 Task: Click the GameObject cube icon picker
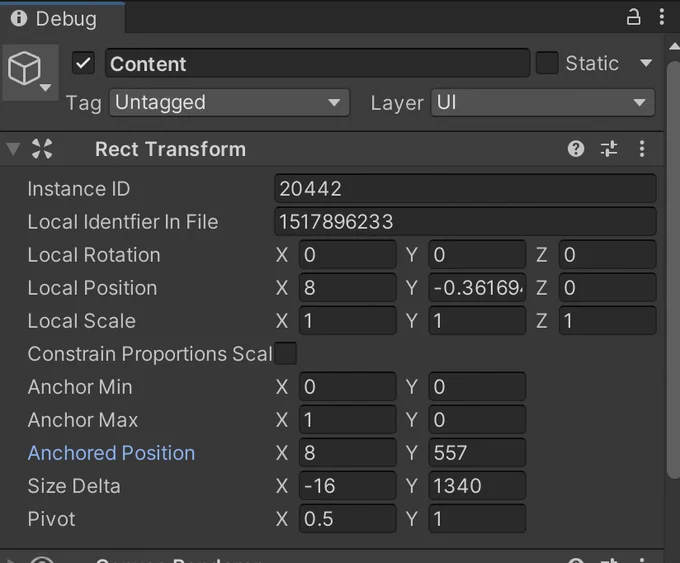coord(30,72)
